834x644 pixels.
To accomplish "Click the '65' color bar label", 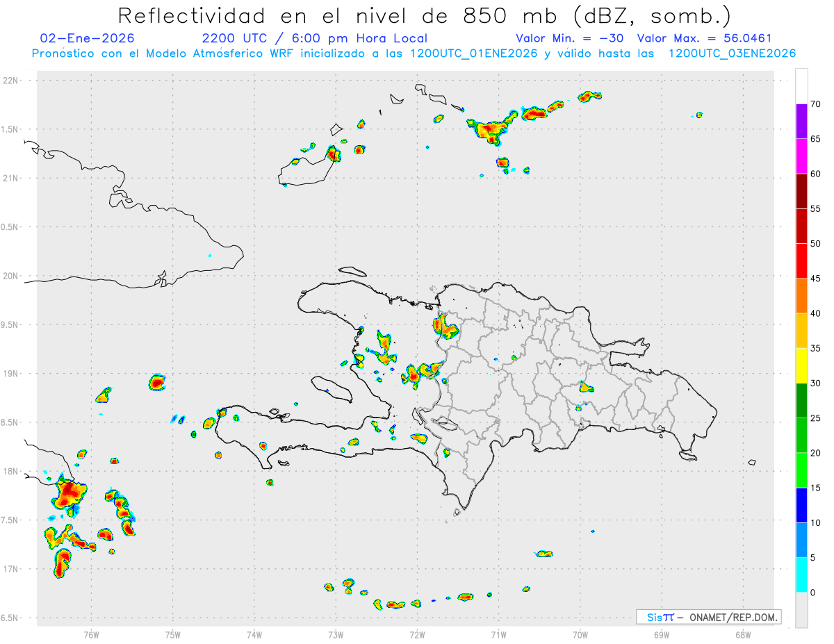I will click(x=816, y=139).
